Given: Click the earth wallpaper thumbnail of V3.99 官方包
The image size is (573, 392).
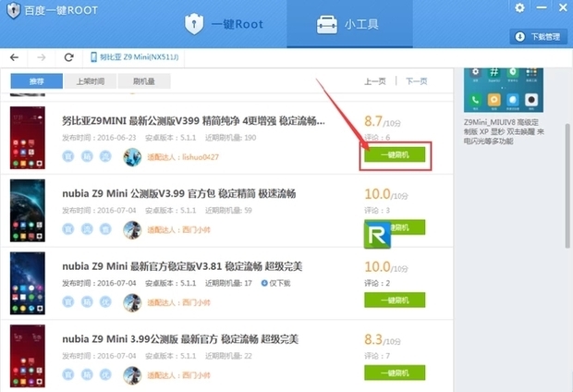Looking at the screenshot, I should point(28,211).
